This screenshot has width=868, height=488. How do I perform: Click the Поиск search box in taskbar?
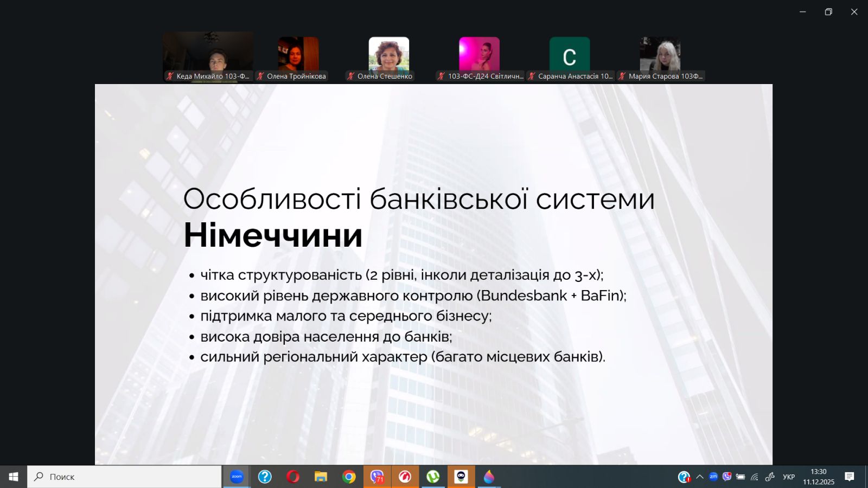(x=125, y=477)
